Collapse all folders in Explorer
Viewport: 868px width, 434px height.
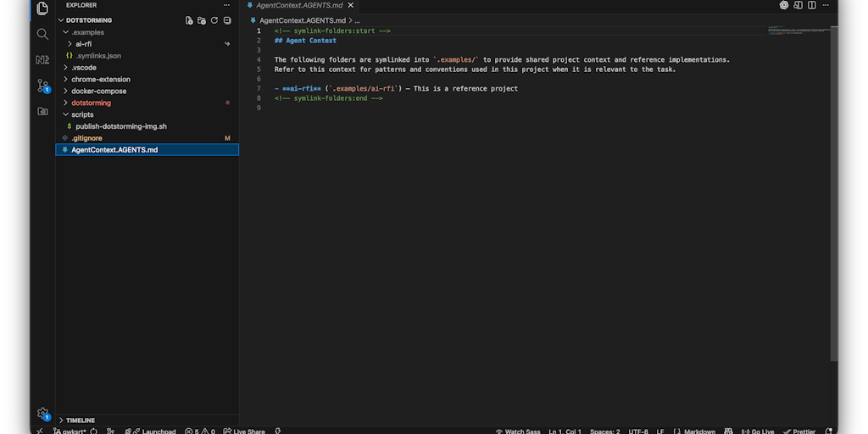tap(227, 20)
